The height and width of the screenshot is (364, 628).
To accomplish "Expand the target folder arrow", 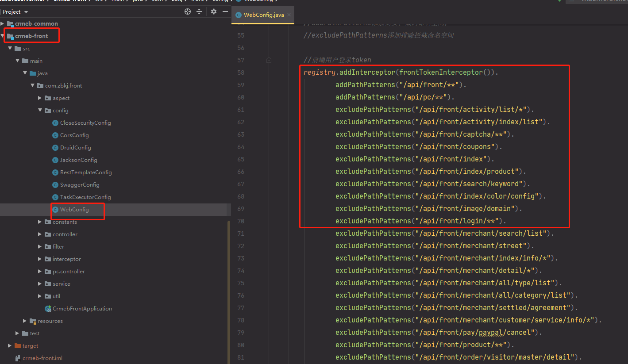I will tap(10, 345).
